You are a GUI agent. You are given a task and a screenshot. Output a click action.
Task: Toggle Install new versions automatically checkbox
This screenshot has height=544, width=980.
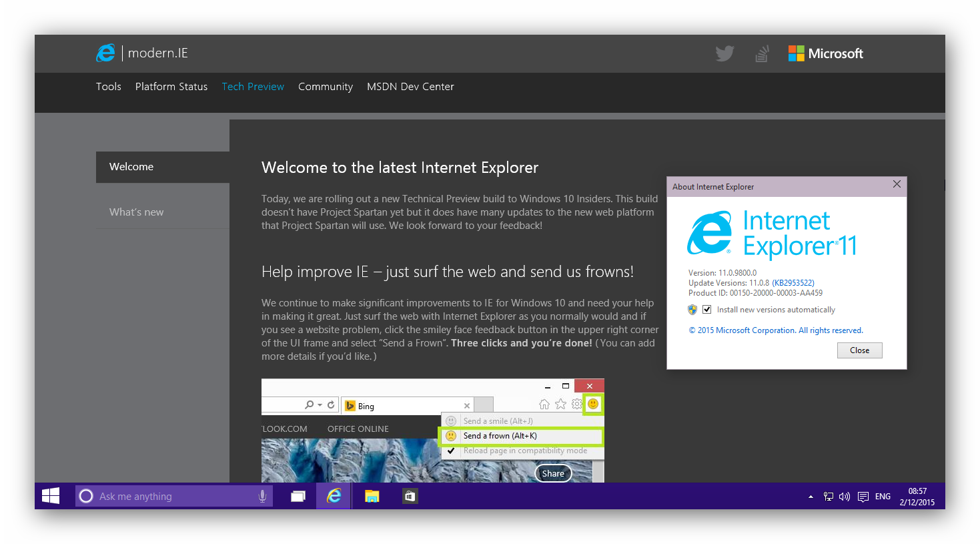tap(706, 310)
